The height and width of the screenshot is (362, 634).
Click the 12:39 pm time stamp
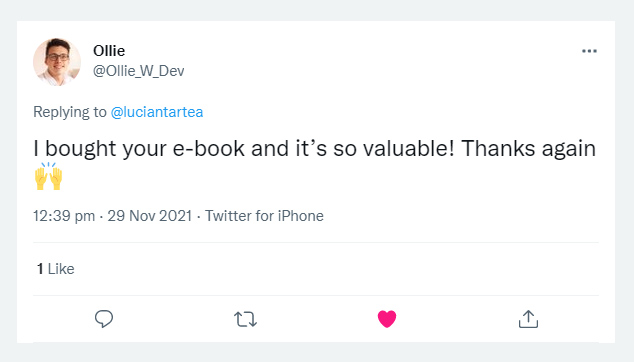(x=64, y=216)
